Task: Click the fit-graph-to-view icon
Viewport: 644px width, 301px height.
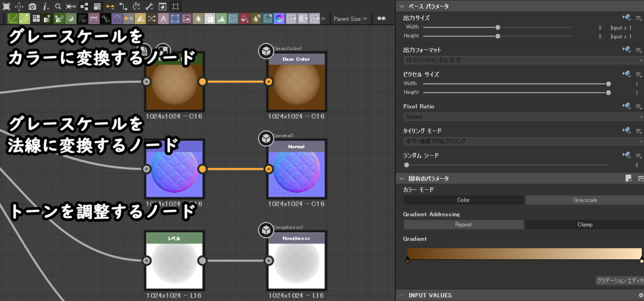Action: point(6,6)
